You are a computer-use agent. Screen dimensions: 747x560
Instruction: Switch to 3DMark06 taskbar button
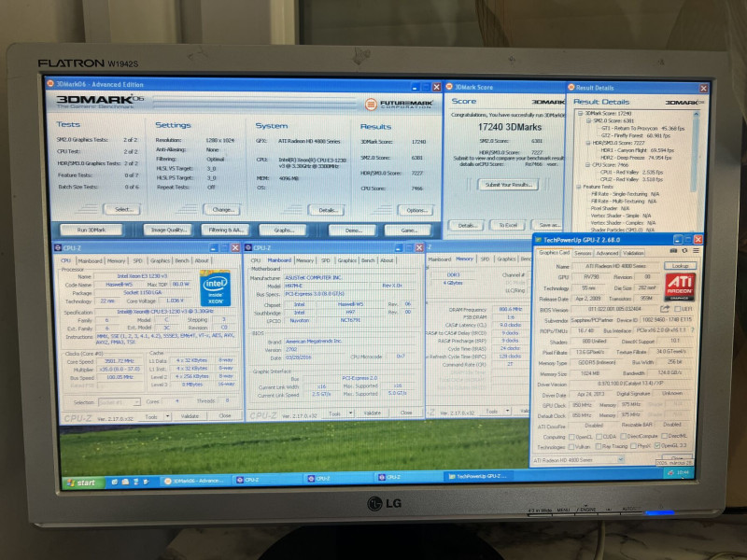pos(195,481)
